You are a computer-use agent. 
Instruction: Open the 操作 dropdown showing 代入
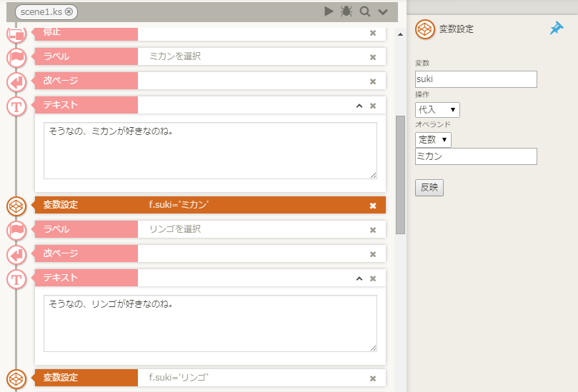[x=437, y=110]
